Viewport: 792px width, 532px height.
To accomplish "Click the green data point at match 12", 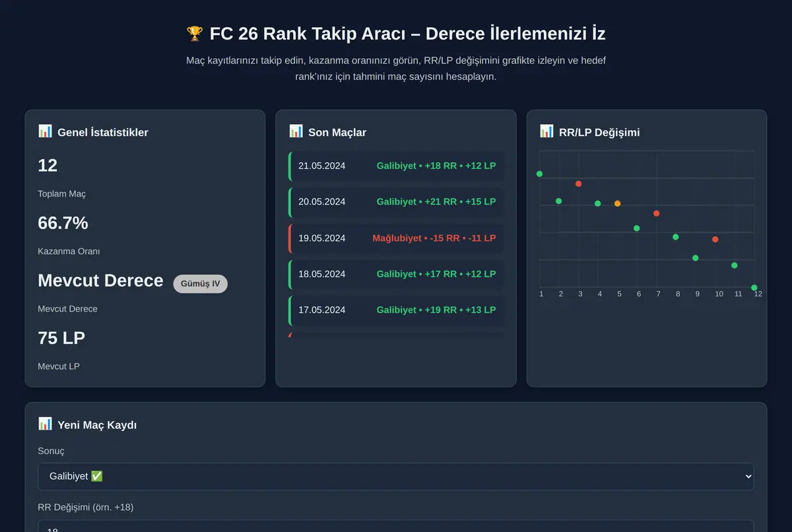I will tap(754, 288).
